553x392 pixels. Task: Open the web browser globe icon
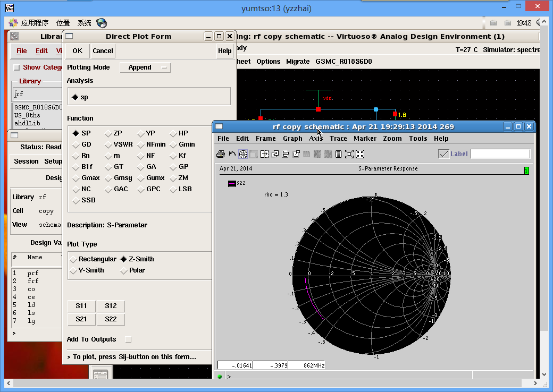(102, 23)
